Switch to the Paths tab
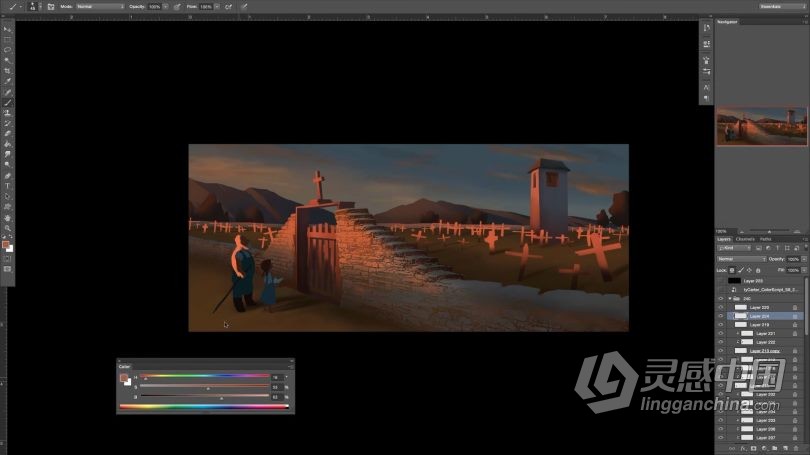Viewport: 810px width, 455px height. 766,239
